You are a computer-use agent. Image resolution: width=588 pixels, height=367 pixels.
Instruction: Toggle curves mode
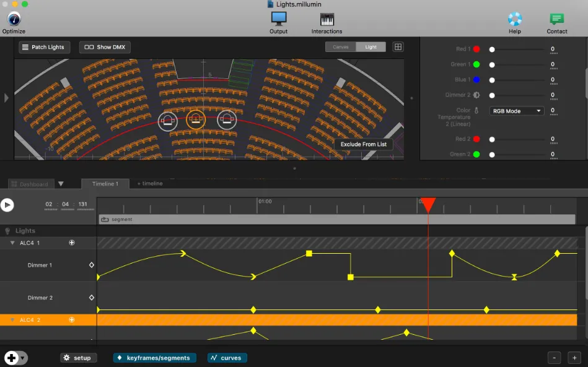(227, 358)
